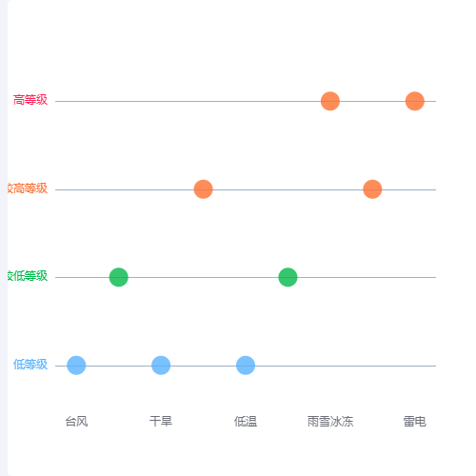
Task: Click the blue dot above 台风
Action: click(x=76, y=366)
